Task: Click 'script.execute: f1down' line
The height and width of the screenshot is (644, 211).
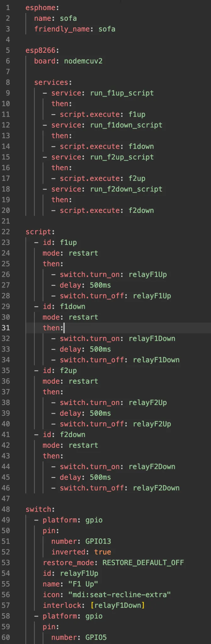Action: [x=107, y=147]
